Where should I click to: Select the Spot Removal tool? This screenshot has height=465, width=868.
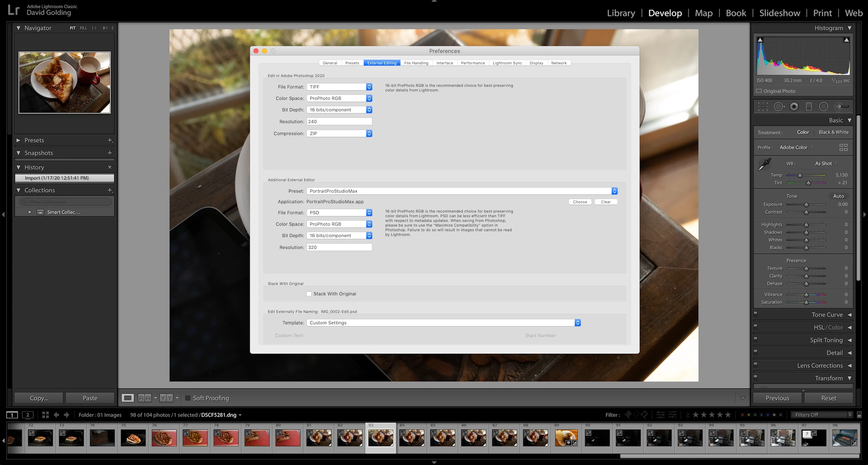pyautogui.click(x=779, y=107)
